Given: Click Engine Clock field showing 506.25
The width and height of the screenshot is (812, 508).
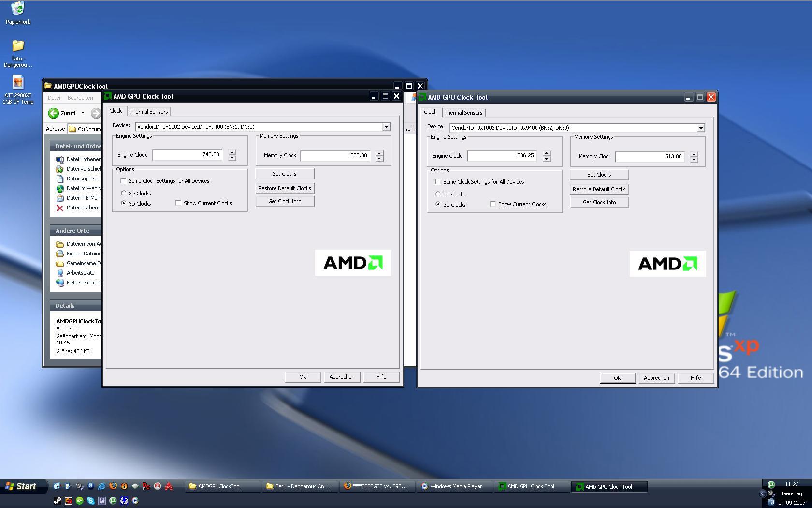Looking at the screenshot, I should [502, 156].
